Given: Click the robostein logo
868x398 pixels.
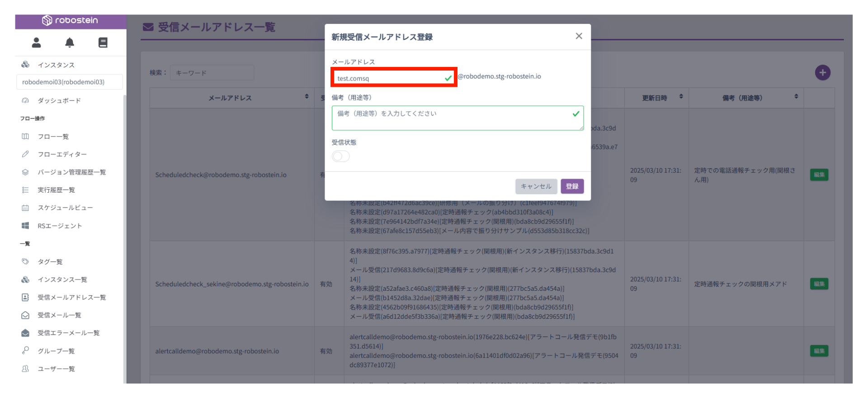Looking at the screenshot, I should pos(70,20).
